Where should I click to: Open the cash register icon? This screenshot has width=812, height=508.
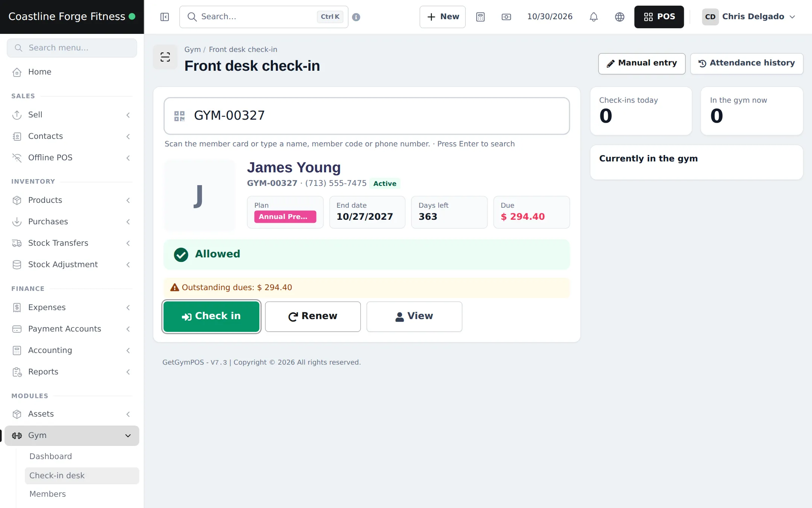point(506,17)
